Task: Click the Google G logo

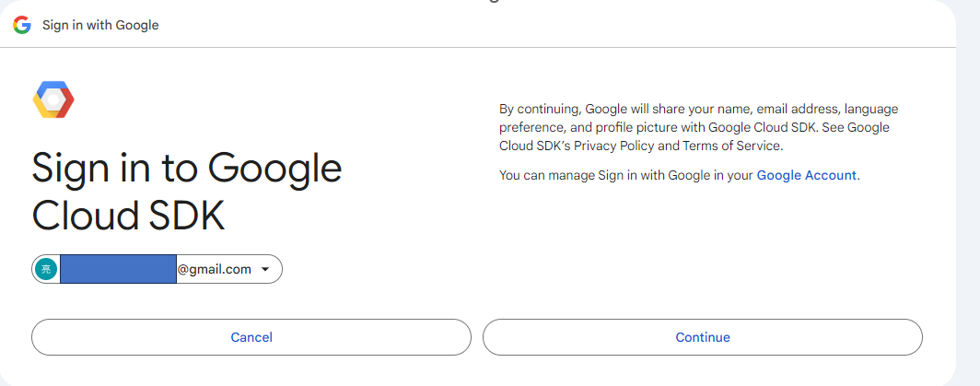Action: click(22, 25)
